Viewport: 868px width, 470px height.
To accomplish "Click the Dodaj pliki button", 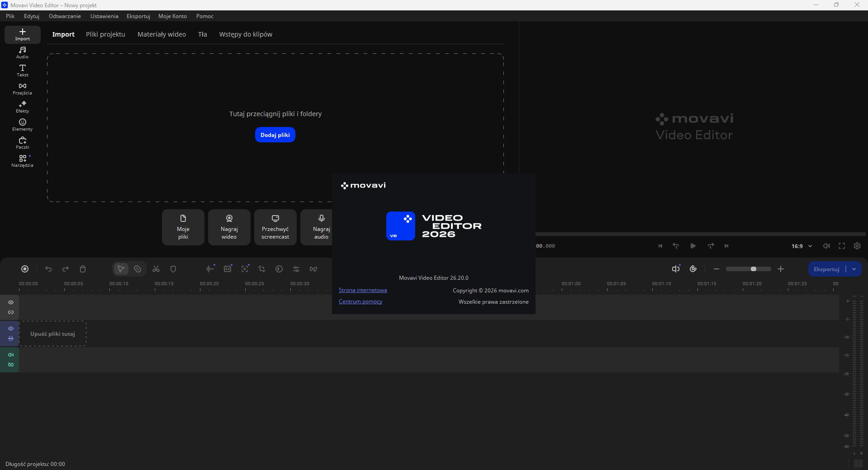I will tap(275, 135).
